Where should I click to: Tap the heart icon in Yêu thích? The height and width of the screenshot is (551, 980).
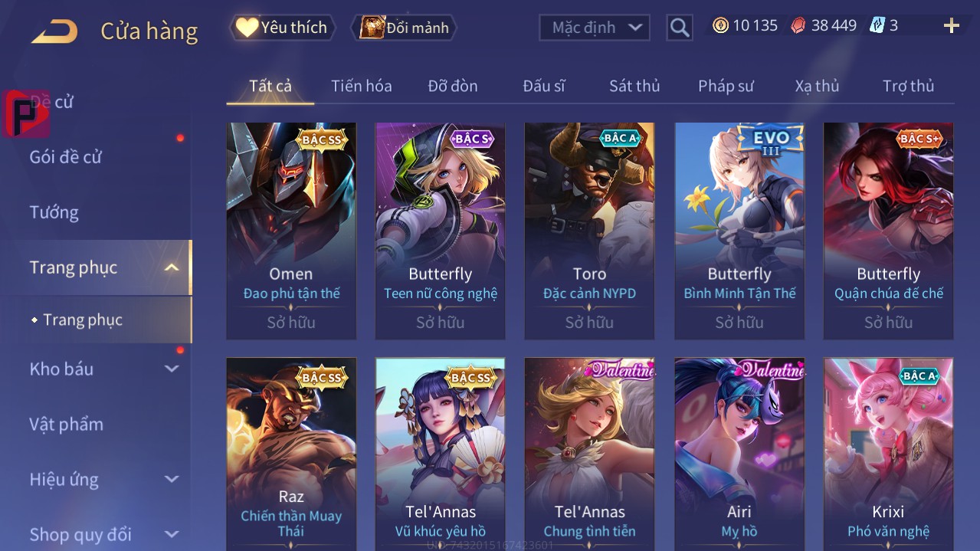tap(247, 28)
